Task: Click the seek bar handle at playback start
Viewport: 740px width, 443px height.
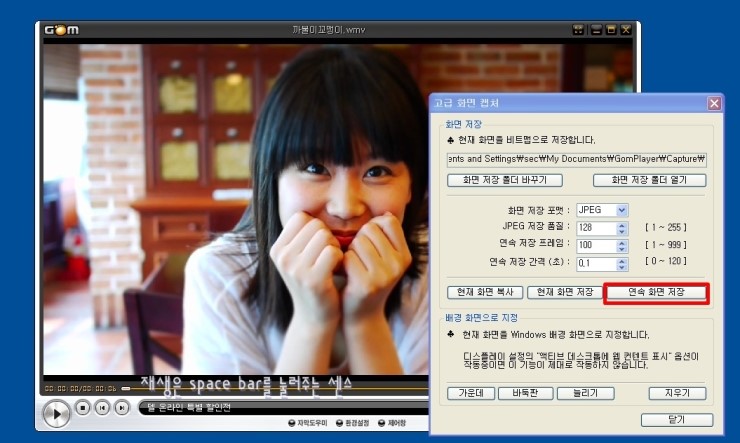Action: (126, 389)
